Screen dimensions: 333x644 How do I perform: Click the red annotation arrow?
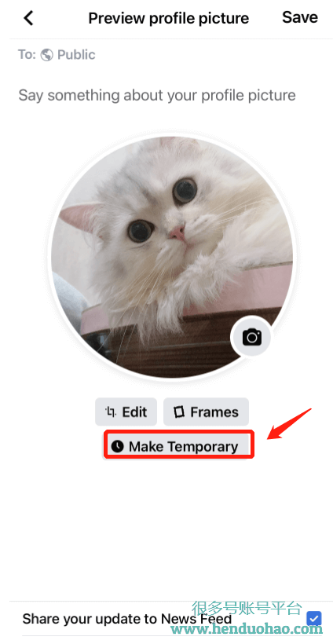[x=290, y=424]
